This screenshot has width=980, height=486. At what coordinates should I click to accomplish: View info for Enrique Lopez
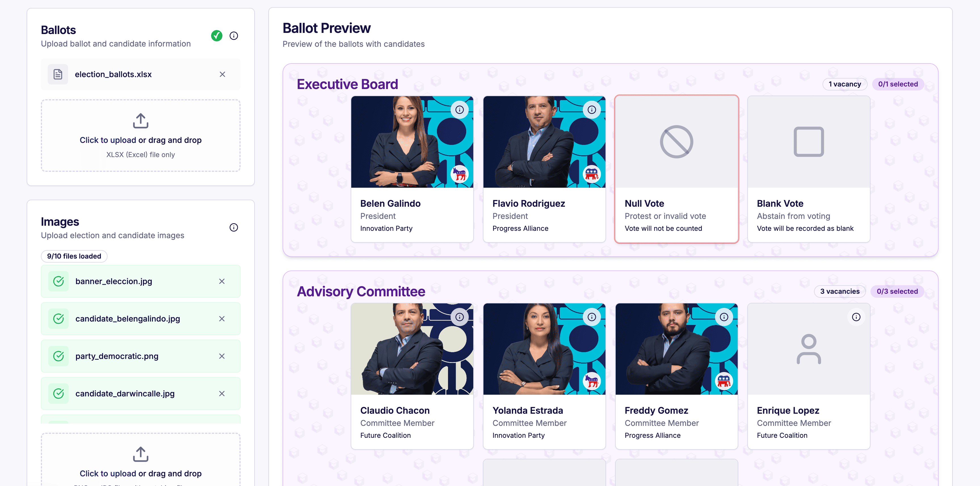click(856, 317)
